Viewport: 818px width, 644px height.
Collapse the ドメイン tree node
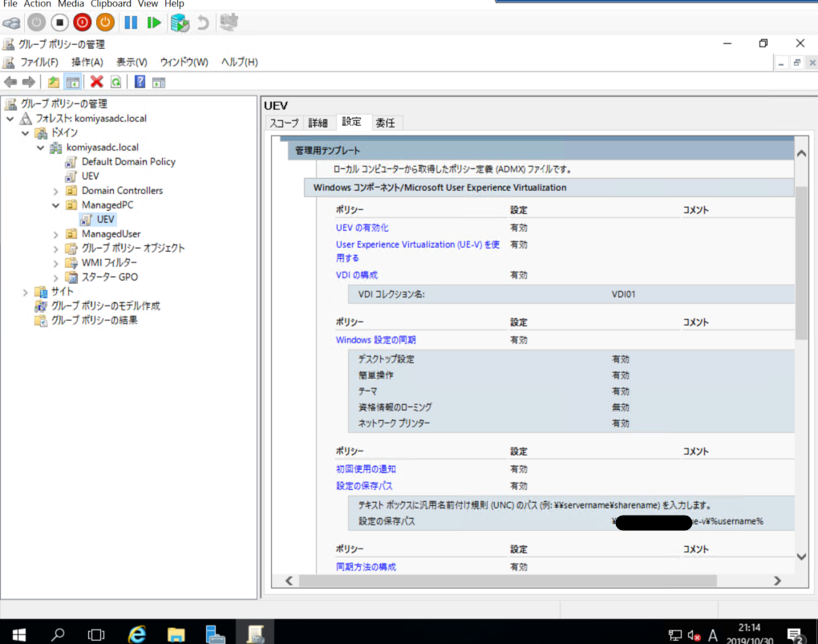pos(25,133)
